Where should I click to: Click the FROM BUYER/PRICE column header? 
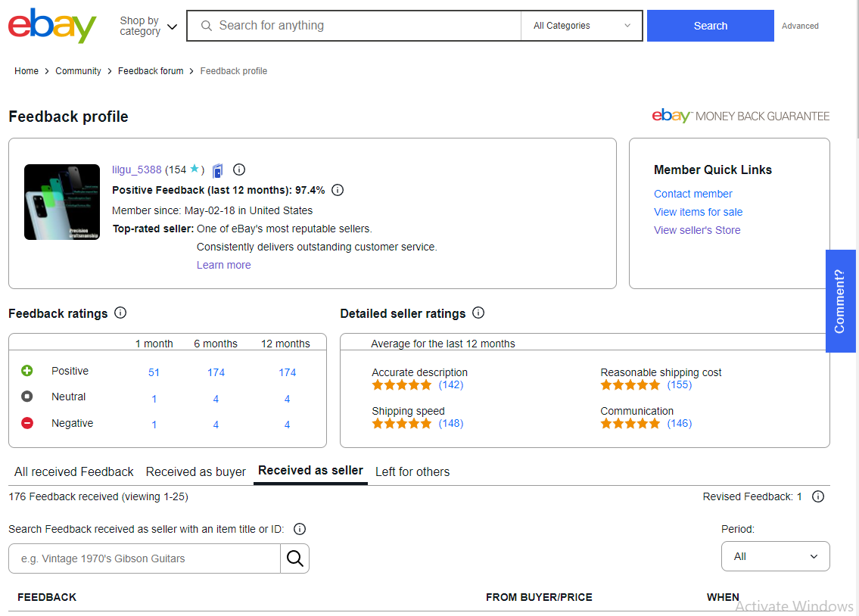coord(539,597)
